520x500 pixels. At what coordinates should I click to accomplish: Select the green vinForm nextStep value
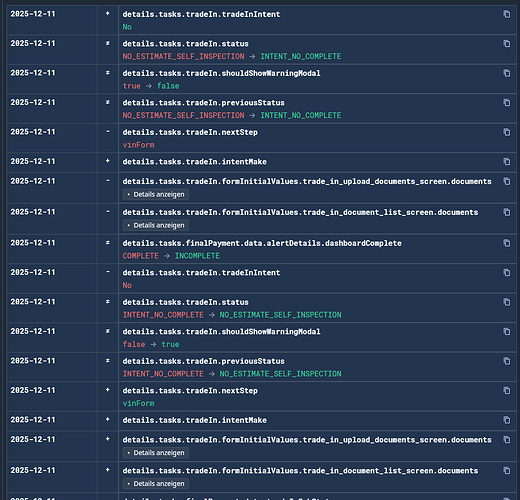138,403
